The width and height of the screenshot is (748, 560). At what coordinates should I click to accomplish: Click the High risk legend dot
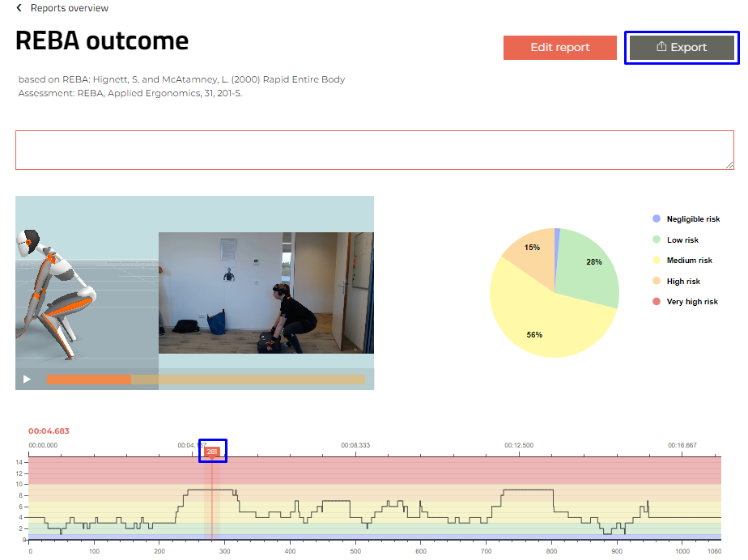[656, 281]
